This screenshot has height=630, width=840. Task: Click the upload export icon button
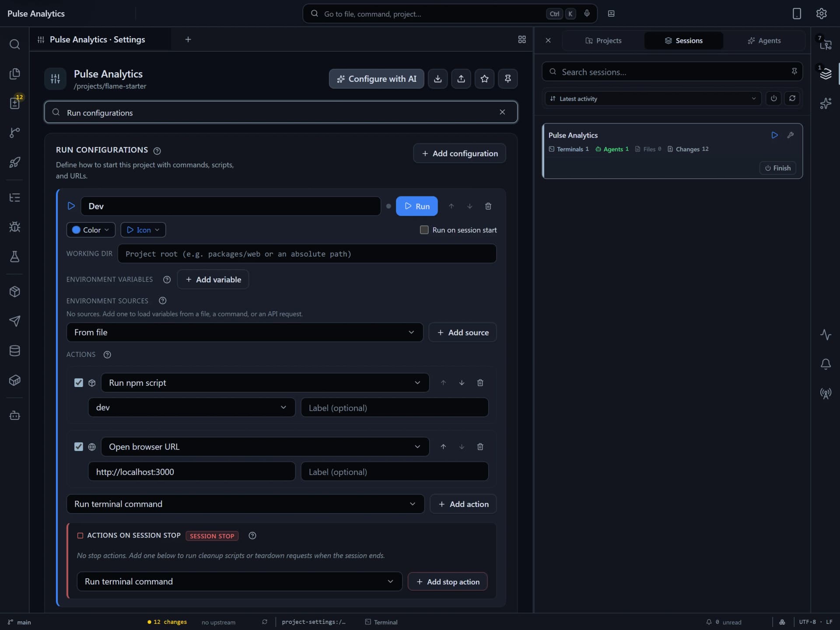coord(461,79)
